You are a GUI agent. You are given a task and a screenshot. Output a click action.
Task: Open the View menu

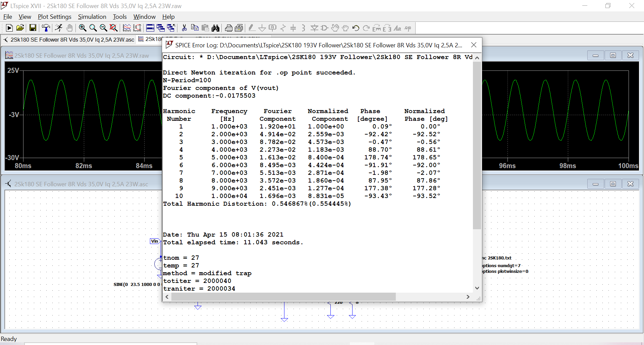[x=25, y=17]
